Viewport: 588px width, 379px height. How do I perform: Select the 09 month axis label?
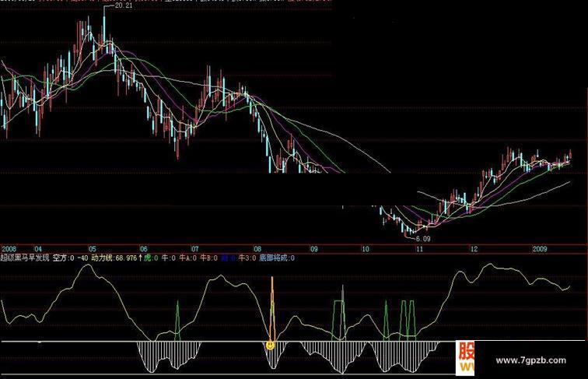(x=314, y=249)
